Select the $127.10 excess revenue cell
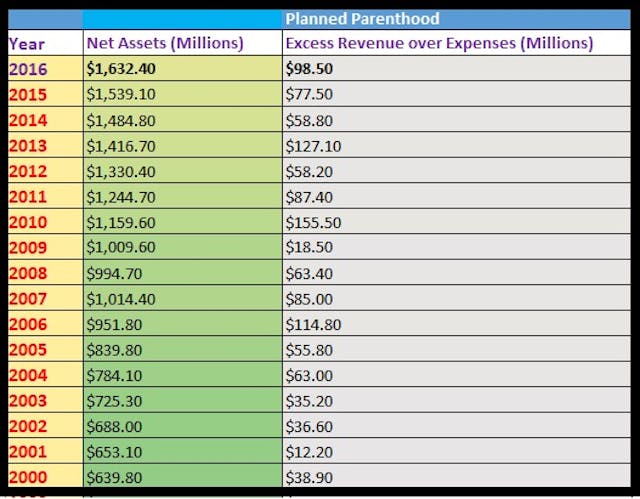Viewport: 640px width, 499px height. tap(315, 145)
